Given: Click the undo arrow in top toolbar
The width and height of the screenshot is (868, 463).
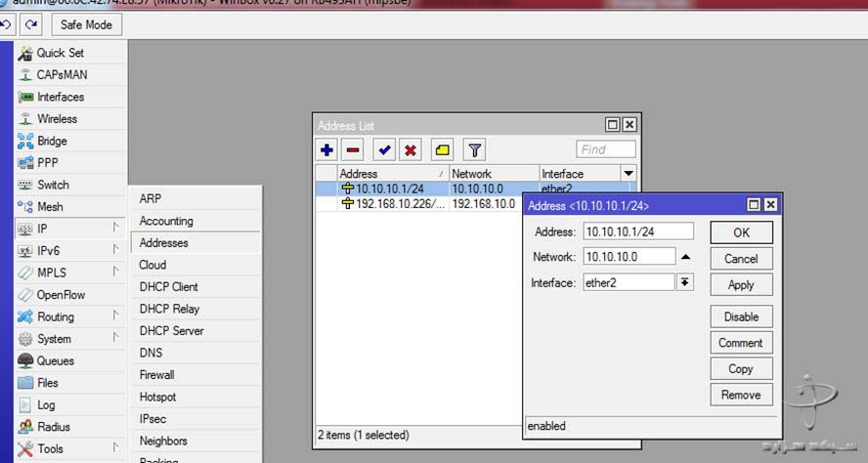Looking at the screenshot, I should 6,24.
